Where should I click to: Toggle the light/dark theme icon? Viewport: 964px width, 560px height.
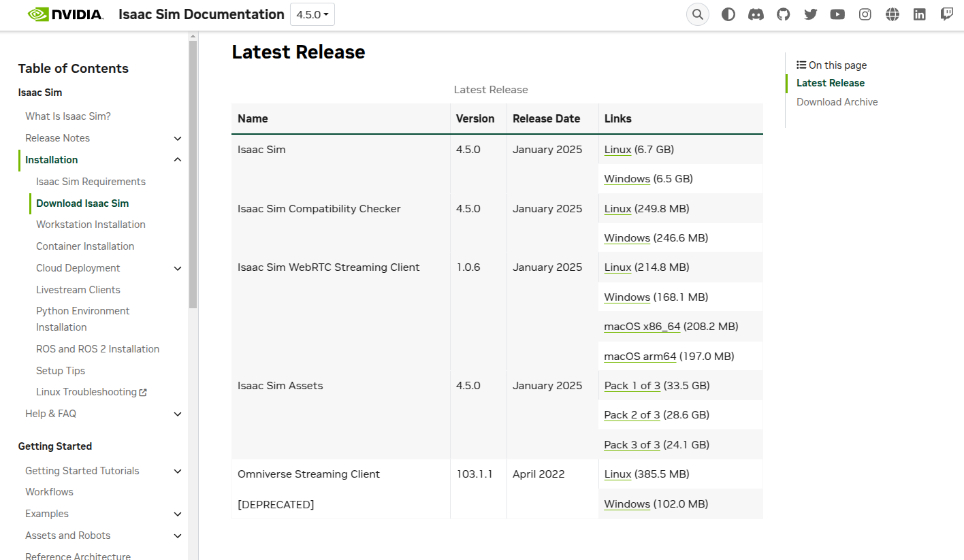(728, 14)
